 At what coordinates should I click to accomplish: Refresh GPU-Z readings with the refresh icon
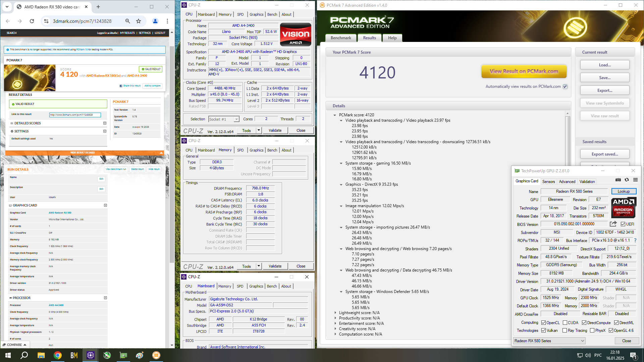[x=627, y=180]
